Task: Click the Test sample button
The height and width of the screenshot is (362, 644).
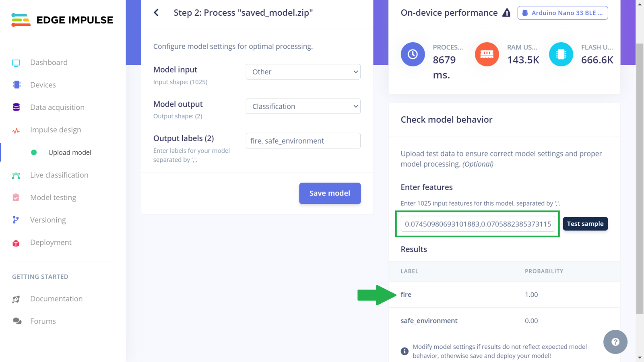Action: 585,224
